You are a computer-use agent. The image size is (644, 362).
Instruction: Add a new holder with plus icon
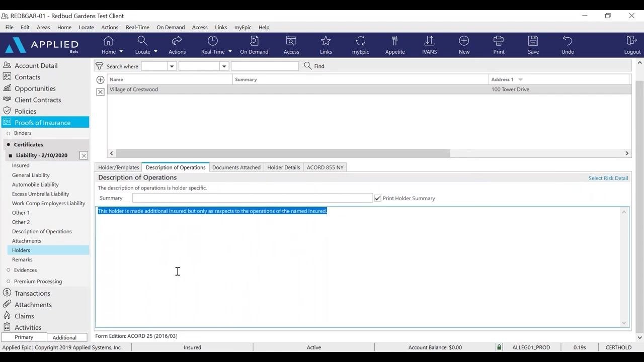100,80
